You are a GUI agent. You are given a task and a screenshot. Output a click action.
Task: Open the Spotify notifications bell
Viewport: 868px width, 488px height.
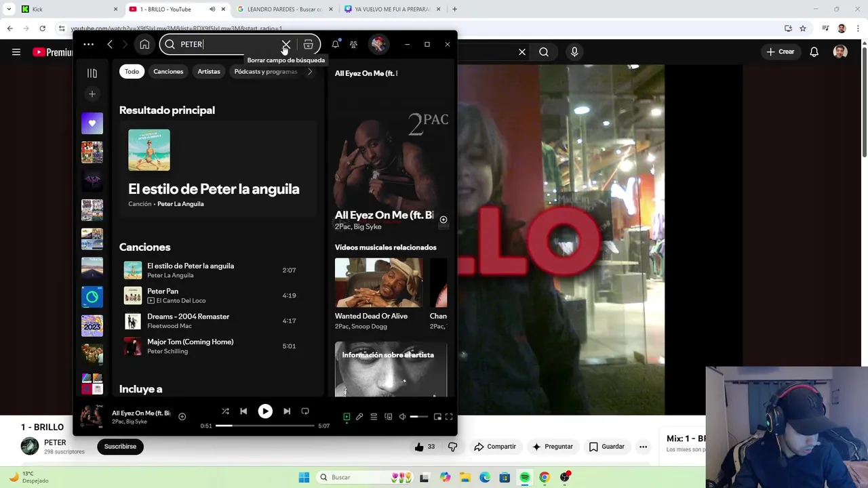click(x=335, y=45)
